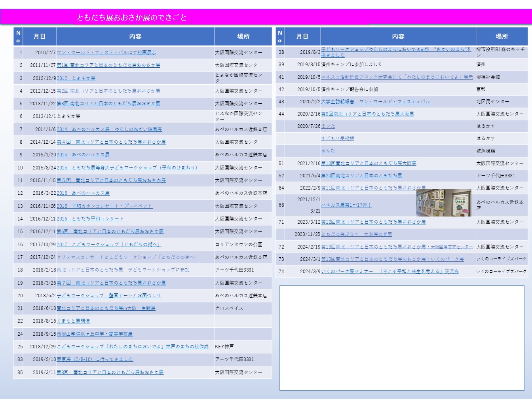
Task: Open the ハルカス展第1〜17弾！ link
Action: pos(346,205)
